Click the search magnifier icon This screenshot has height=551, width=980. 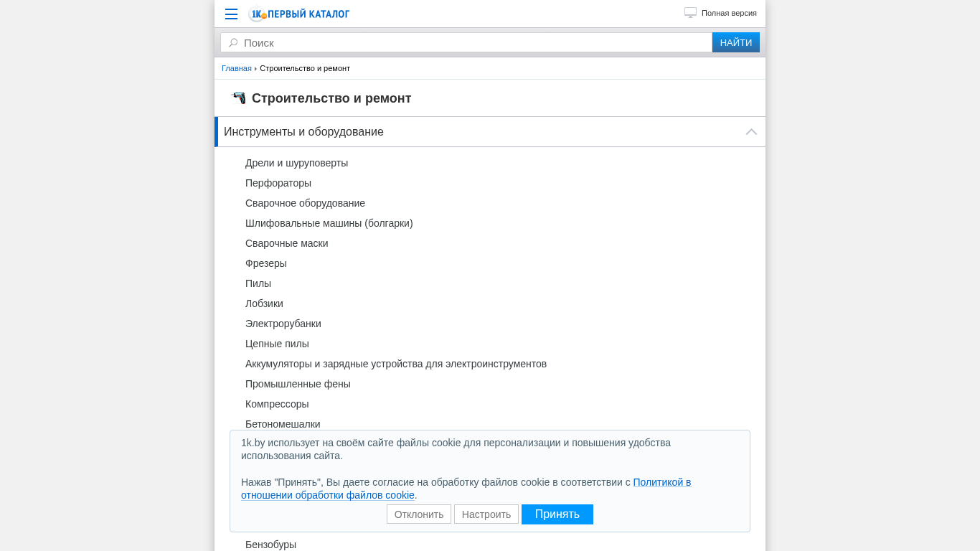point(233,43)
